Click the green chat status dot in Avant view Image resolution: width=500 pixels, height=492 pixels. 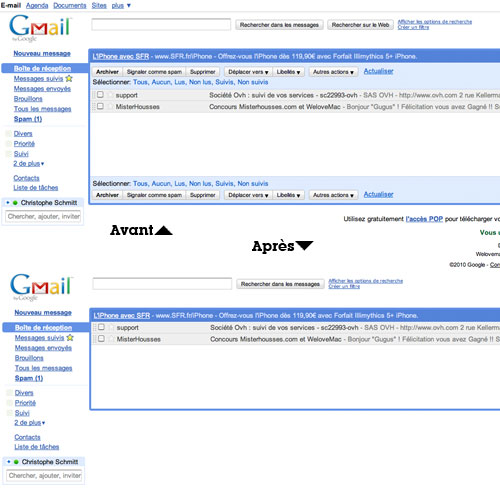15,203
